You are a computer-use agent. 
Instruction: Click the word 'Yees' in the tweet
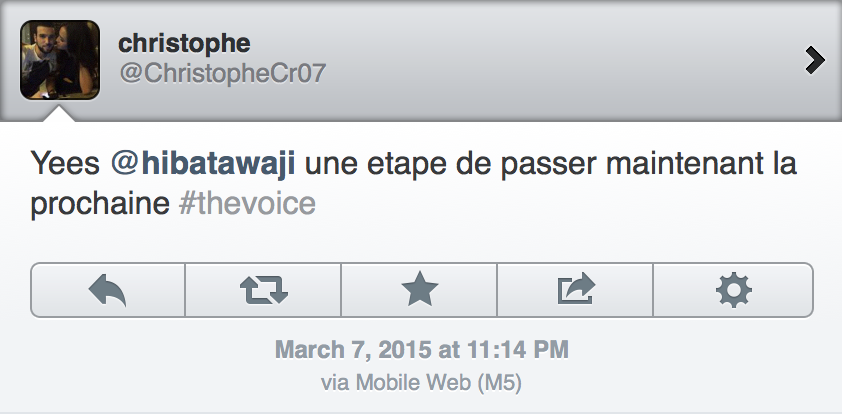(63, 162)
